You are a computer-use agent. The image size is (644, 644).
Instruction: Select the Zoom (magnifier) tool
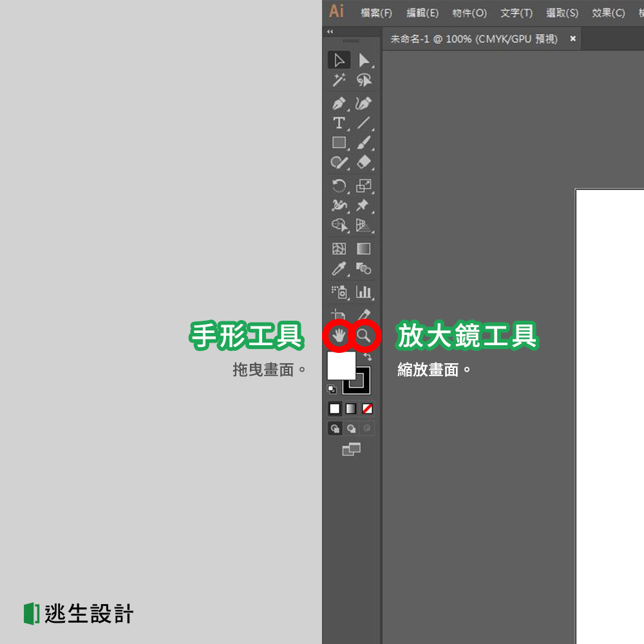point(364,335)
